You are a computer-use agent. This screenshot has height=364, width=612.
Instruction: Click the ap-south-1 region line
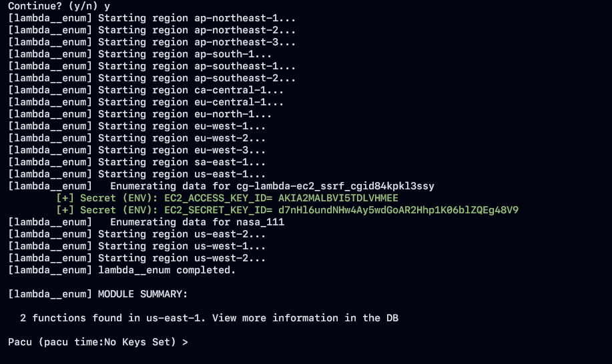coord(139,54)
